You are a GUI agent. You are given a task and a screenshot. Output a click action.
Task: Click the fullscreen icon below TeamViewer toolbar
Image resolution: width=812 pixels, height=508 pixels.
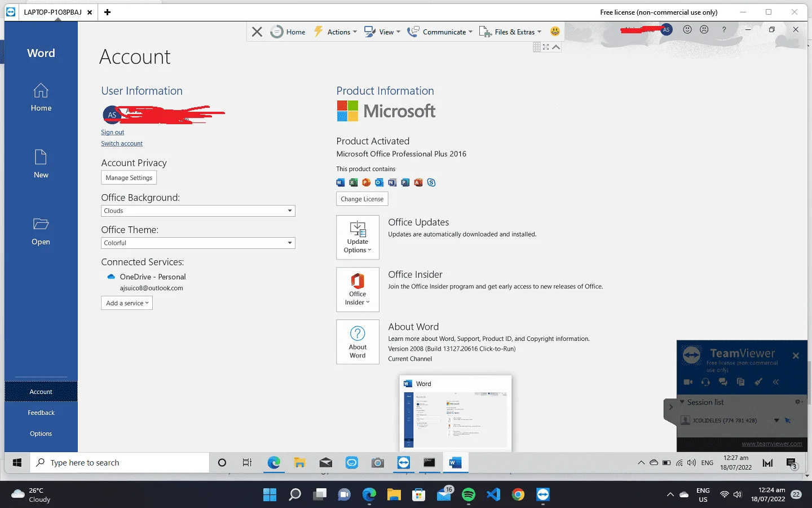546,47
